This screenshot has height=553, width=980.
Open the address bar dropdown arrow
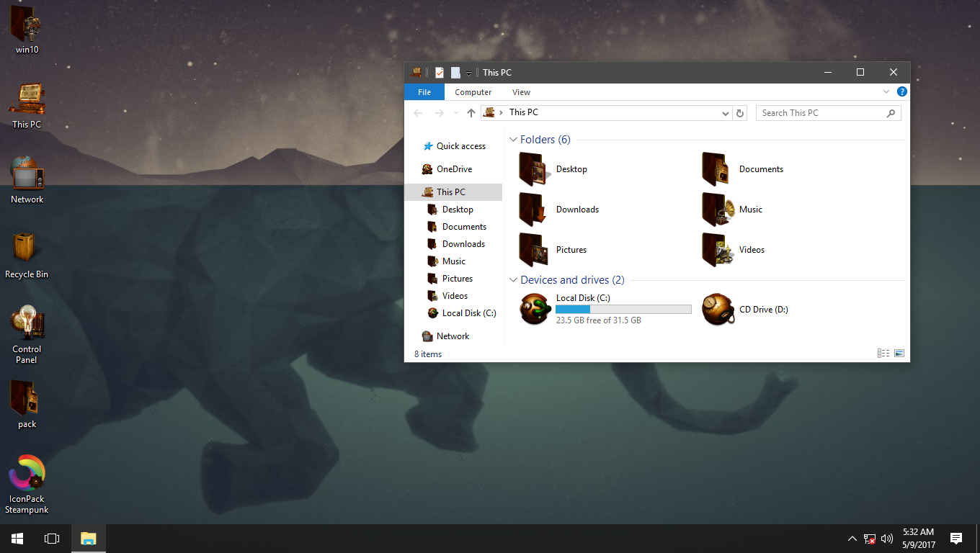pos(726,112)
